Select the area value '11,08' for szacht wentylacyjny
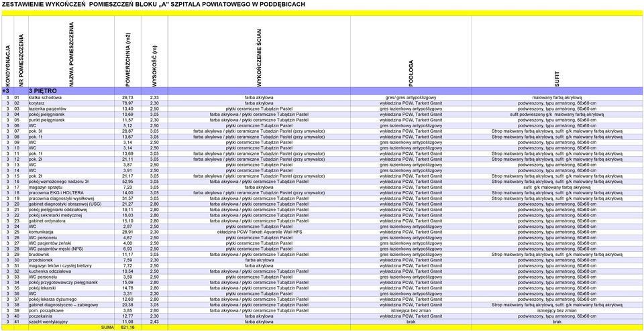644x331 pixels. coord(127,322)
